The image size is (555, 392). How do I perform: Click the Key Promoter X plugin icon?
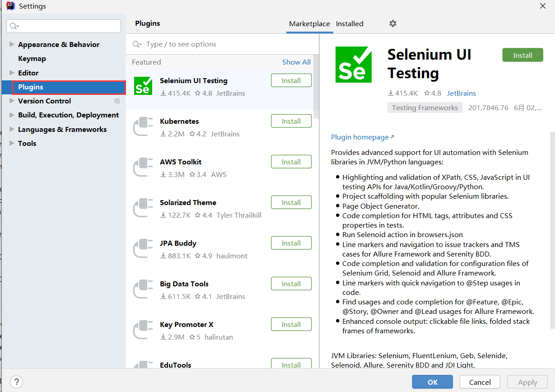point(143,330)
